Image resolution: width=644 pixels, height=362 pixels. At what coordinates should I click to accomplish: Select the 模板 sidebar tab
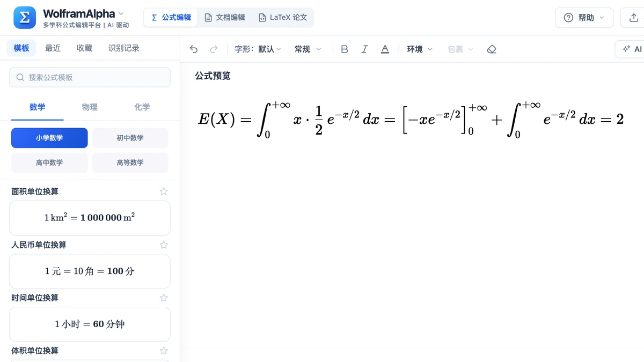pyautogui.click(x=21, y=48)
